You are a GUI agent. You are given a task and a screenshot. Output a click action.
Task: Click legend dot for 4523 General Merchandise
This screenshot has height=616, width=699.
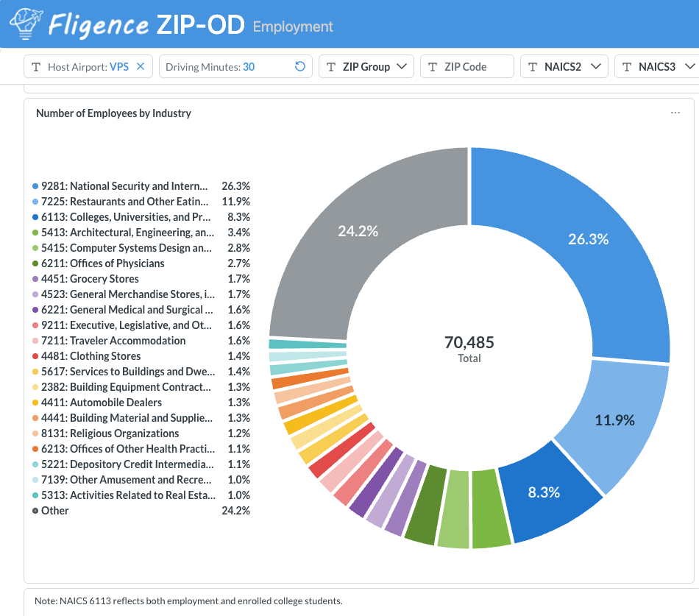(x=35, y=294)
